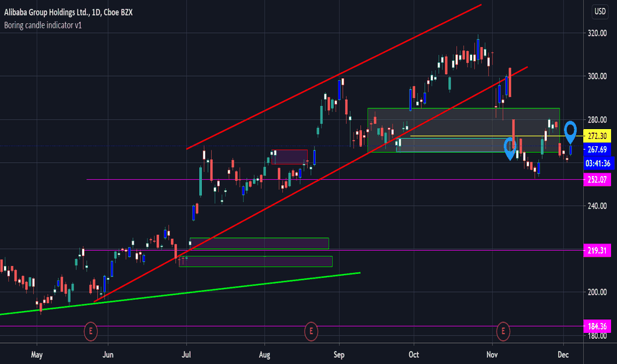This screenshot has height=364, width=617.
Task: Click the blue 267.69 current price label
Action: tap(597, 150)
